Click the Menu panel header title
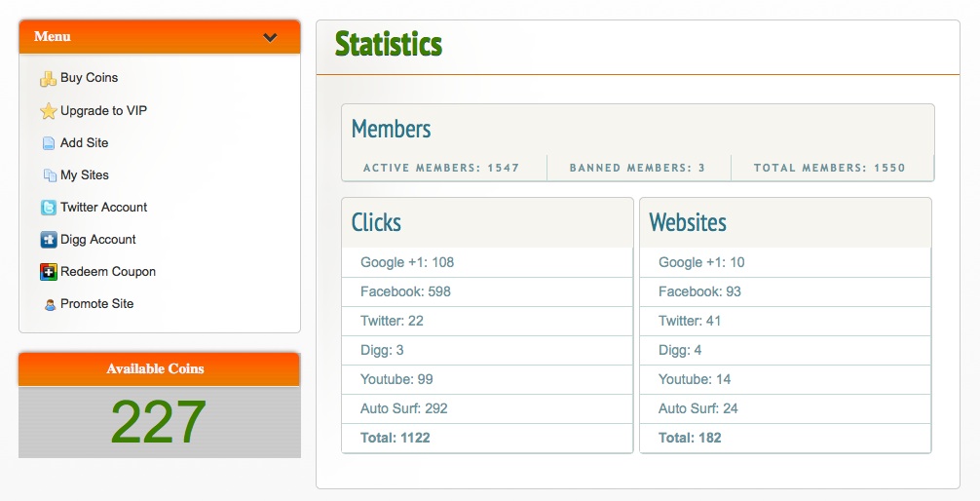 (x=53, y=36)
